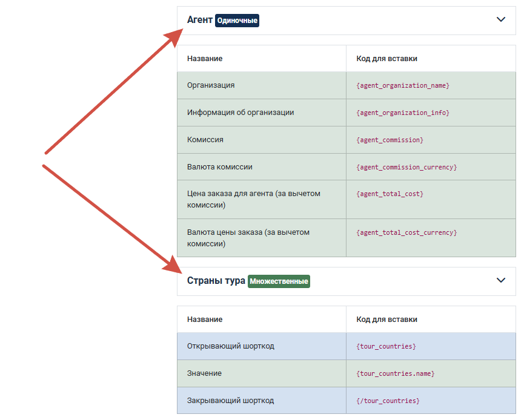Click the Информация об организации row
The width and height of the screenshot is (524, 420).
click(x=347, y=113)
